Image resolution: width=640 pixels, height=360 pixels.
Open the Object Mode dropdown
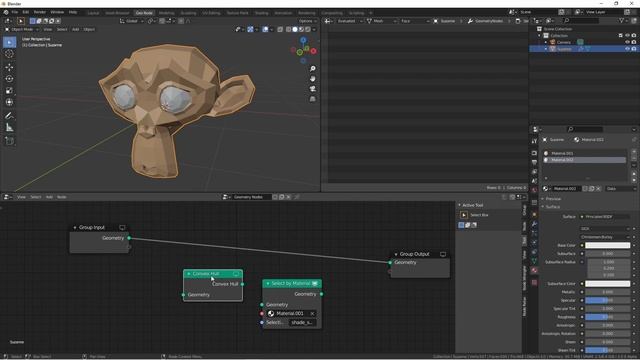(21, 29)
